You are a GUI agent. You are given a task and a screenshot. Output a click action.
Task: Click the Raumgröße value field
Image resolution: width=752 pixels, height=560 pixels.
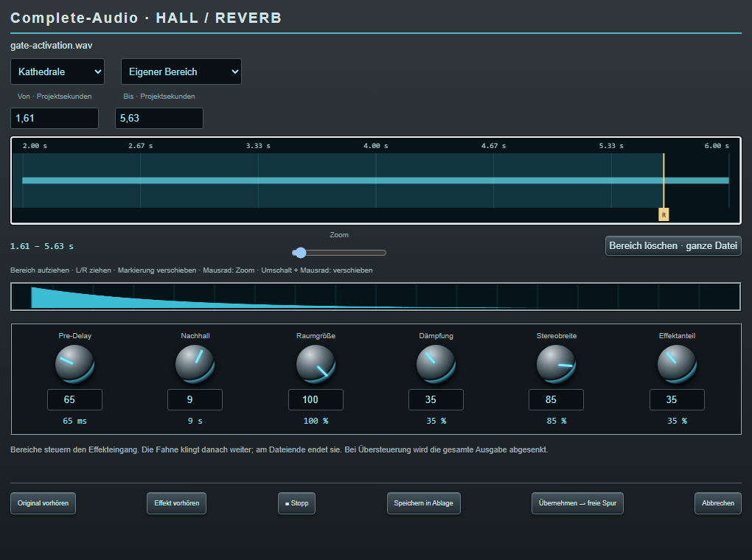click(x=316, y=399)
